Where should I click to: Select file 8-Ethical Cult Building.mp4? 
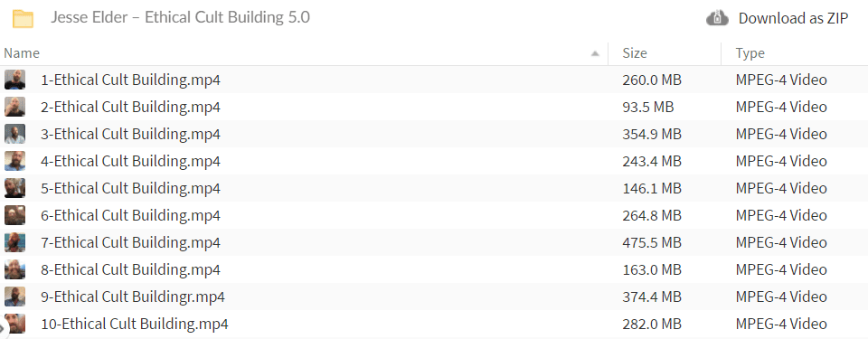[130, 269]
